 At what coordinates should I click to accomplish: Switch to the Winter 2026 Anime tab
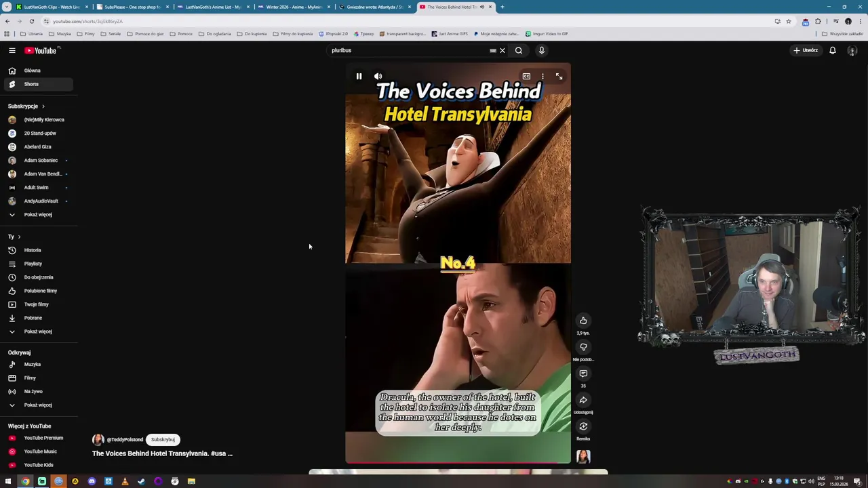pos(294,7)
